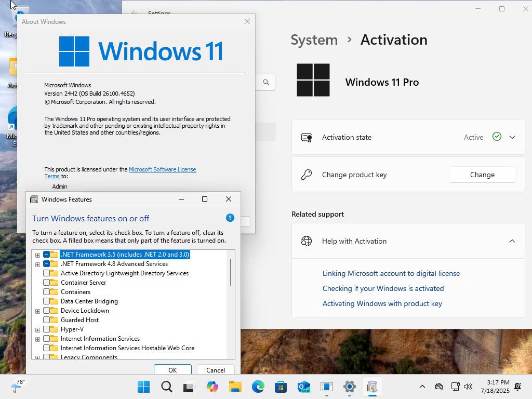Click the features list scrollbar

tap(231, 272)
